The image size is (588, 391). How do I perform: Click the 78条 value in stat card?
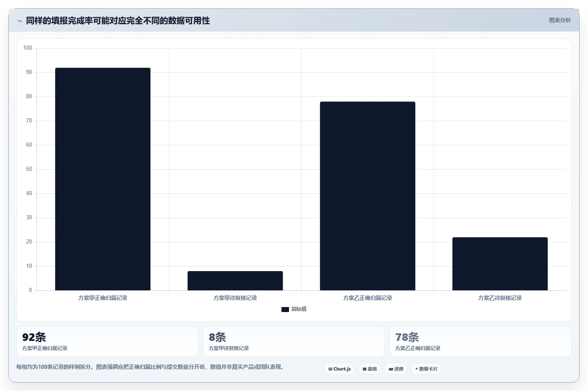407,337
